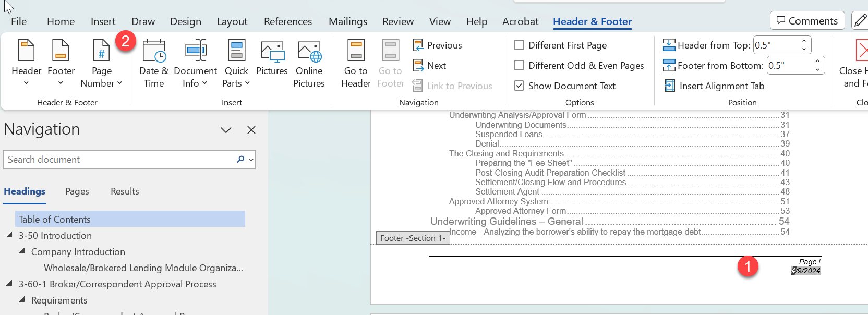Collapse the 3-50 Introduction heading
This screenshot has height=315, width=868.
[9, 235]
